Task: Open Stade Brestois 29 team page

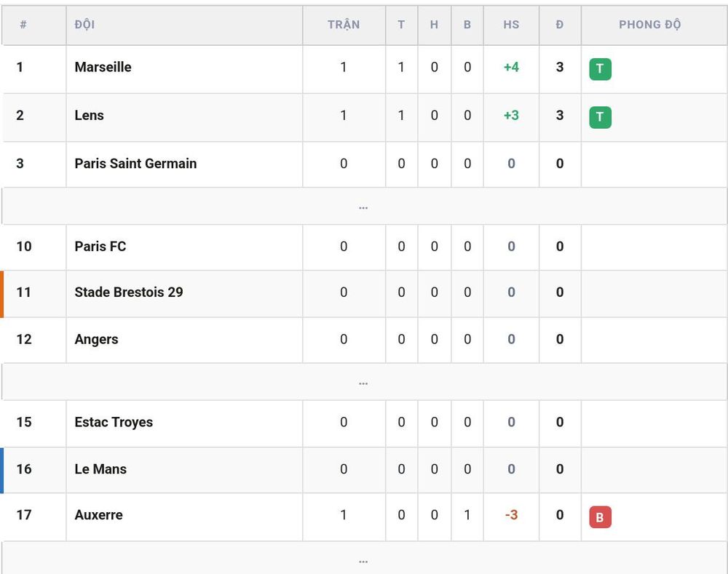Action: click(x=129, y=292)
